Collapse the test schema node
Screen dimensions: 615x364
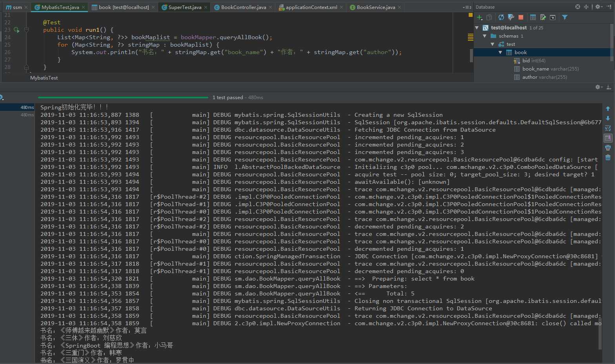point(493,44)
